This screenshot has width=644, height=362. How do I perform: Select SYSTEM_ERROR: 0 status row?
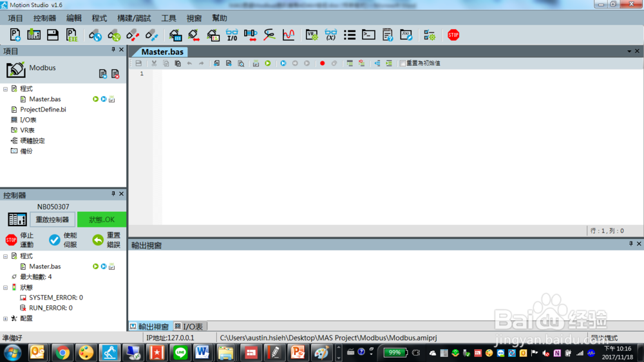(x=55, y=298)
